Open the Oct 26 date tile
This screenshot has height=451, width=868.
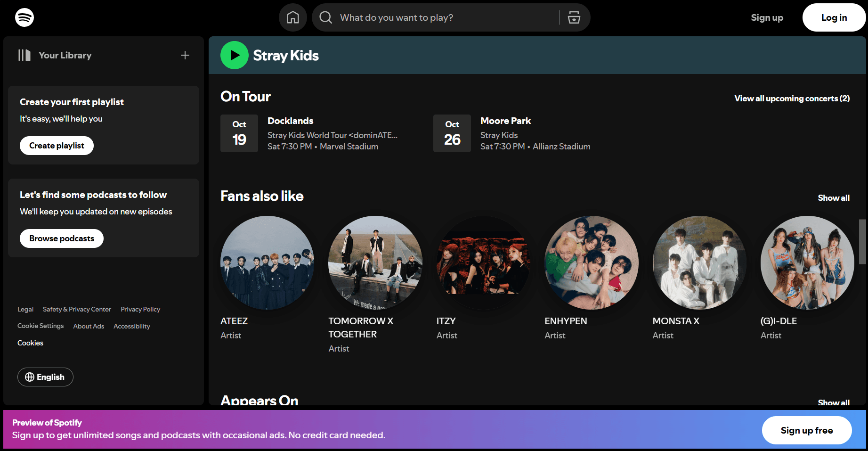pyautogui.click(x=452, y=133)
